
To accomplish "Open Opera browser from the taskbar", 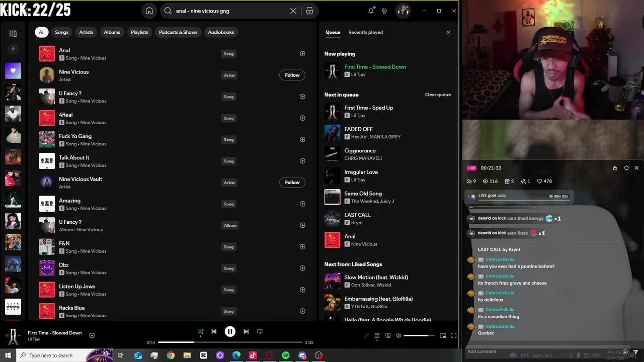I will tap(269, 355).
